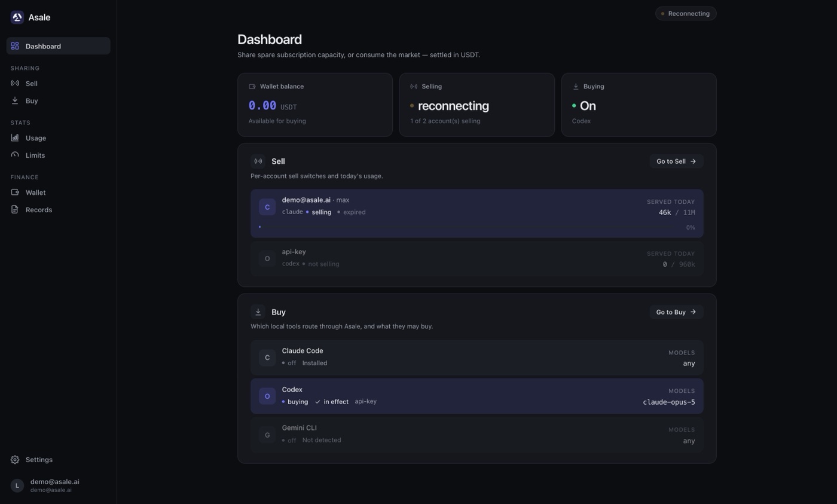Open the Buying status card
Viewport: 837px width, 504px height.
pyautogui.click(x=639, y=105)
